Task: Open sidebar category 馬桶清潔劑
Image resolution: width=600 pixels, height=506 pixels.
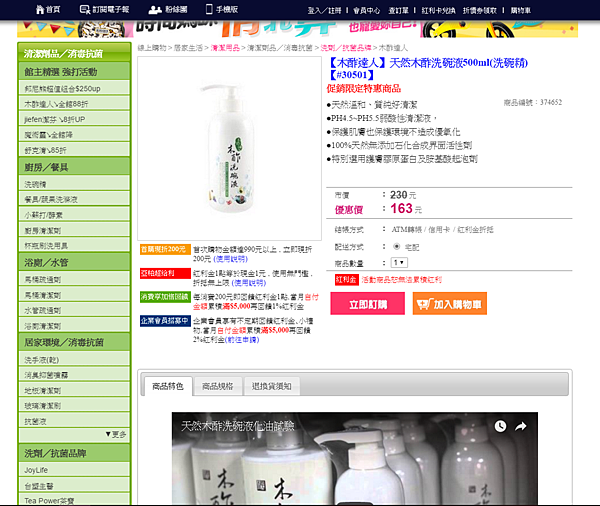Action: point(74,295)
